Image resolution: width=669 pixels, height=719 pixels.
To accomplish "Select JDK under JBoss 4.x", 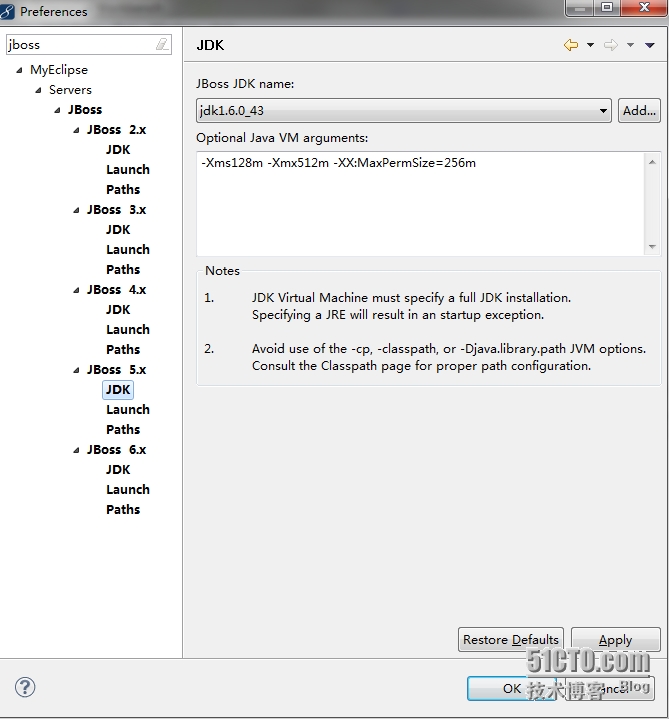I will click(x=118, y=310).
